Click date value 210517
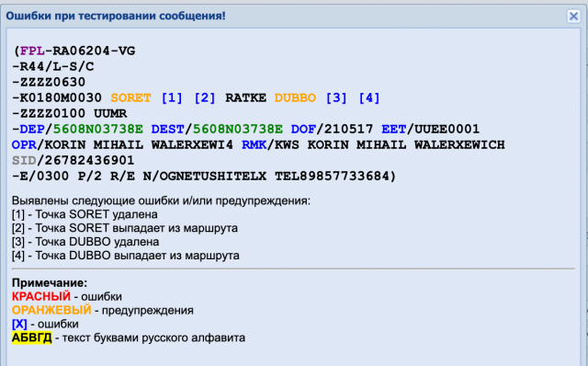Image resolution: width=588 pixels, height=366 pixels. point(349,129)
